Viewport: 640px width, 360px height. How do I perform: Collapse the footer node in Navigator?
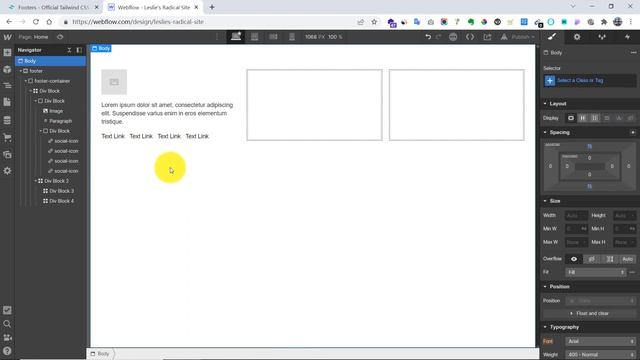pos(21,71)
